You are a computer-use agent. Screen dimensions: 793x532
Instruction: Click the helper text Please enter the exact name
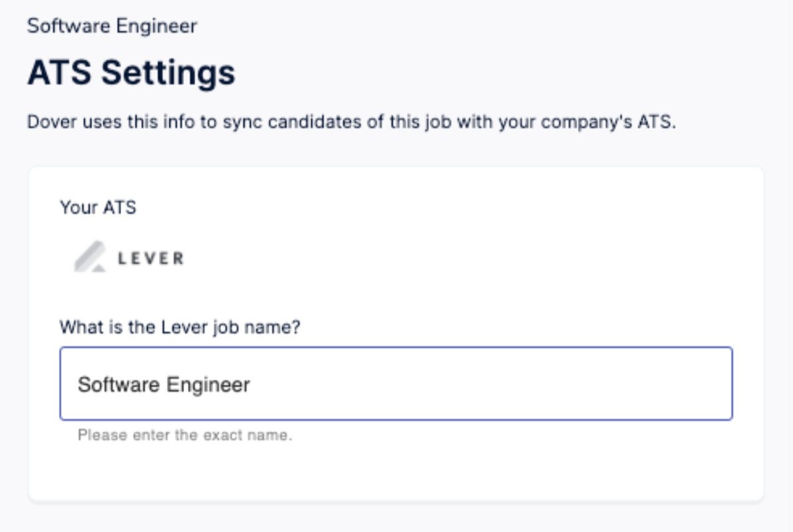[x=187, y=433]
